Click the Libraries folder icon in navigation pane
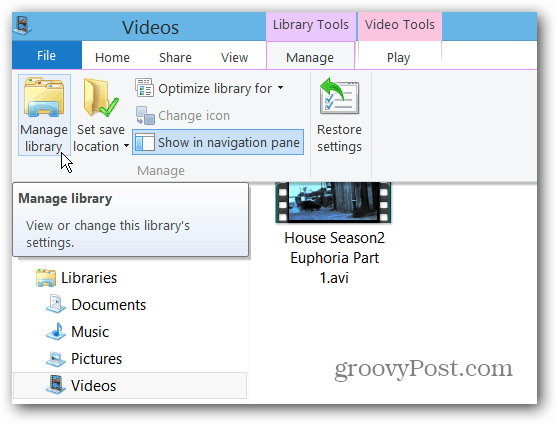Image resolution: width=557 pixels, height=424 pixels. [x=46, y=278]
